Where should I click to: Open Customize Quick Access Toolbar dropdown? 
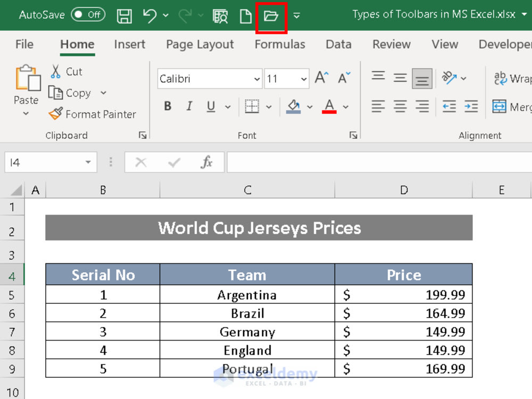296,15
